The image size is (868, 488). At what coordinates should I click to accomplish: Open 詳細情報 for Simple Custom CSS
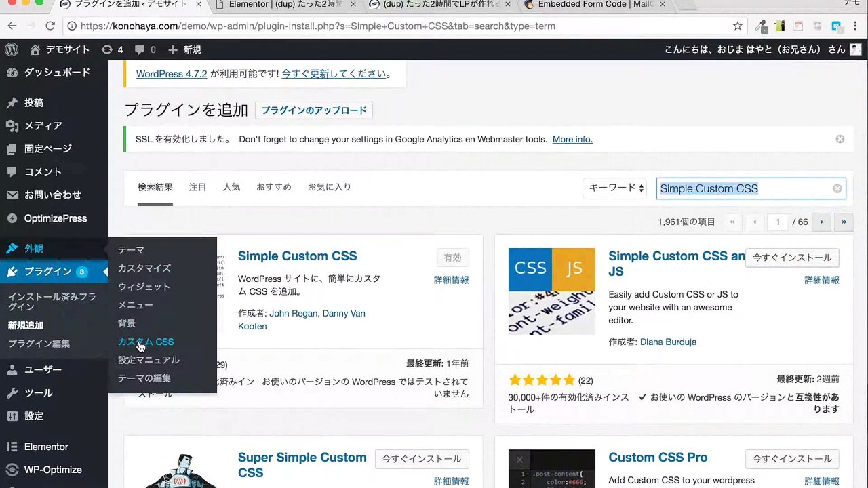pyautogui.click(x=451, y=280)
